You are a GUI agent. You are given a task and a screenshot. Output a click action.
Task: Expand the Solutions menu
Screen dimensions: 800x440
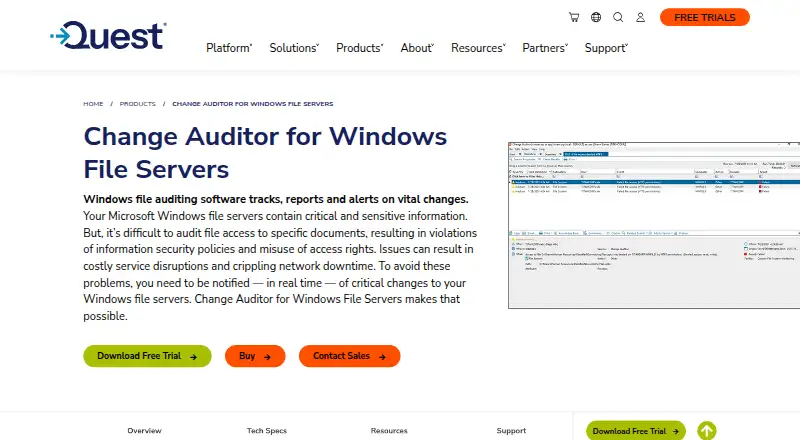coord(294,48)
